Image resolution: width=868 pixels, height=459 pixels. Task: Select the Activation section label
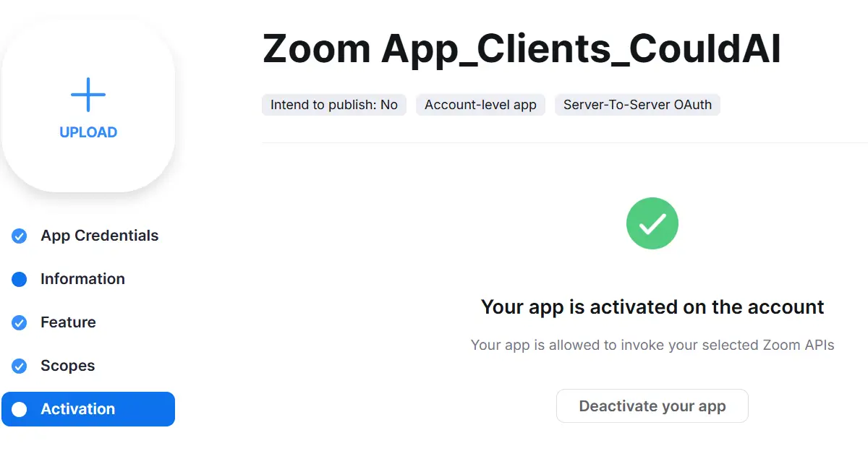tap(77, 409)
